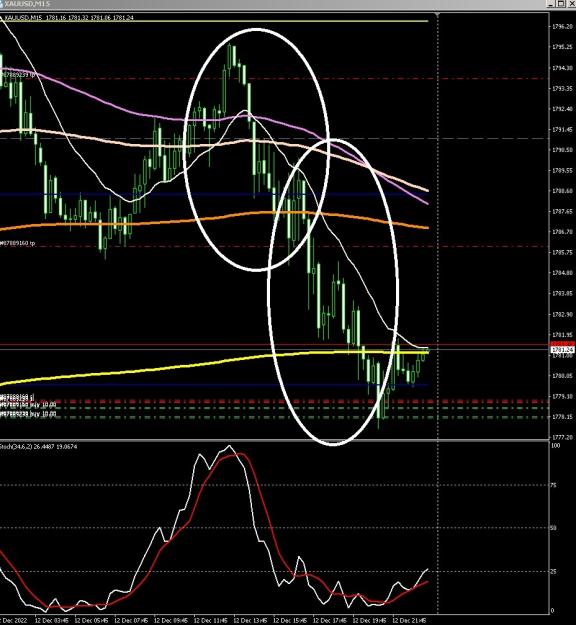This screenshot has width=576, height=625.
Task: Click the 1796.20 price scale label
Action: click(562, 26)
